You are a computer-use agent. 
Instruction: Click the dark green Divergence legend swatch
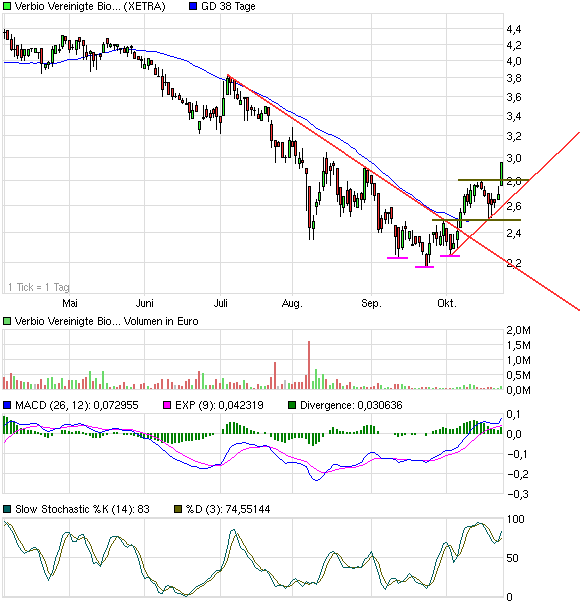click(x=292, y=405)
